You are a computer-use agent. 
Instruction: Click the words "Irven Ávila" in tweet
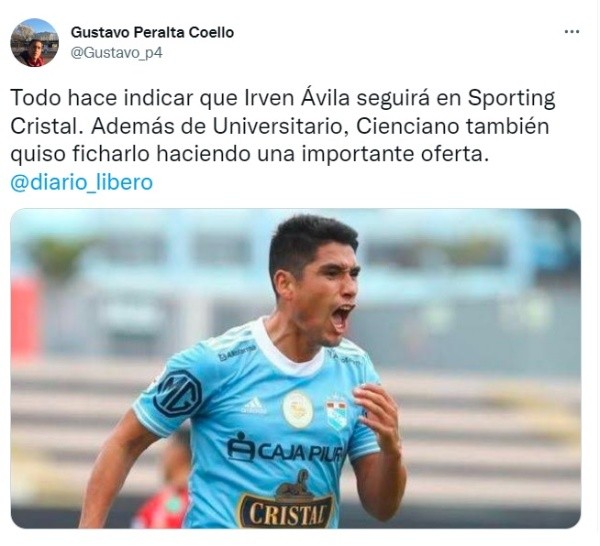297,98
